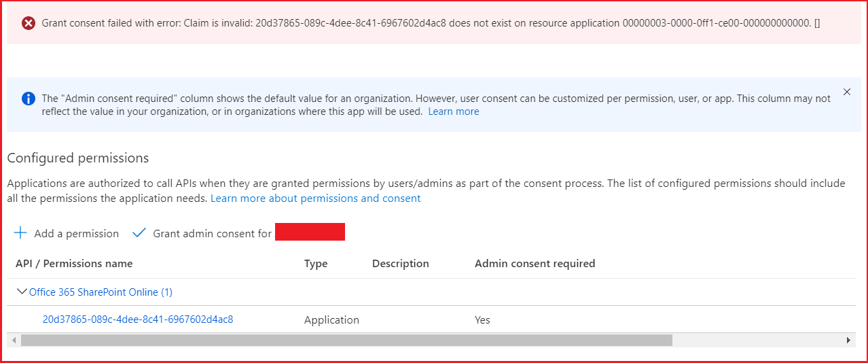Image resolution: width=868 pixels, height=363 pixels.
Task: Click the API / Permissions name column header
Action: coord(74,264)
